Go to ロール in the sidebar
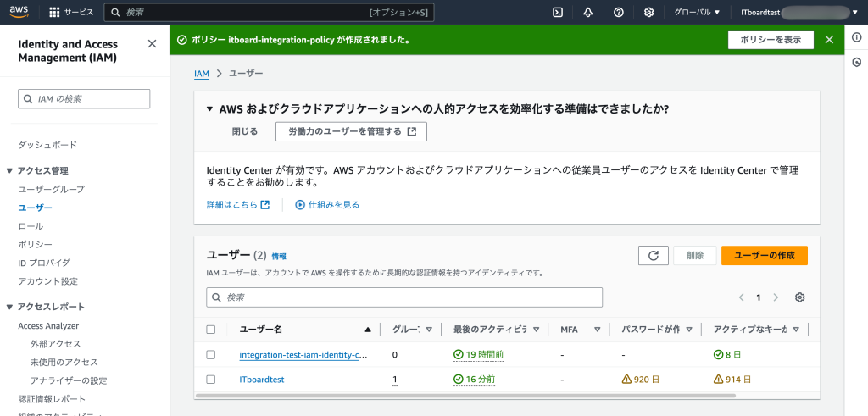This screenshot has height=416, width=868. (x=31, y=226)
